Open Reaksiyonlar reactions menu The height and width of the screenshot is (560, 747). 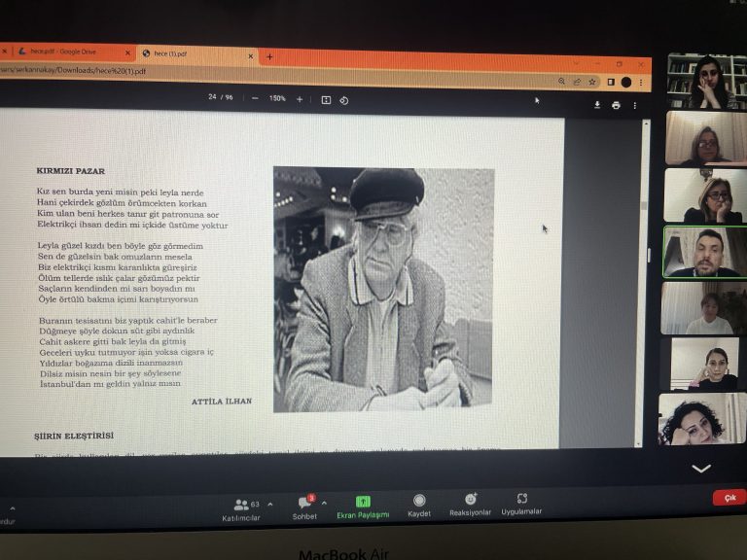[x=470, y=505]
